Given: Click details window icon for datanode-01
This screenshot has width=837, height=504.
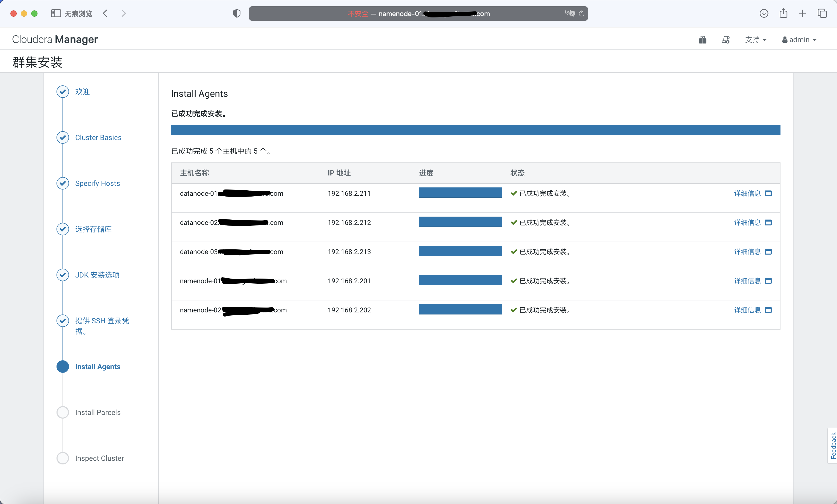Looking at the screenshot, I should [x=768, y=194].
